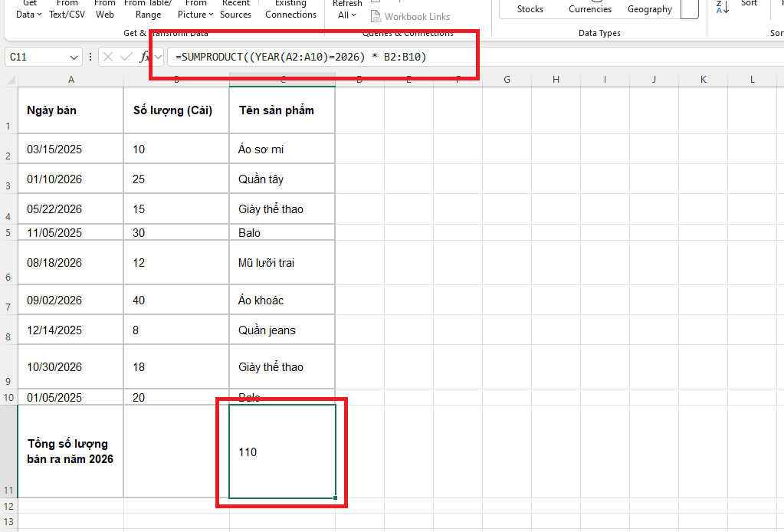Screen dimensions: 784x532
Task: Click the From Web button
Action: click(x=105, y=9)
